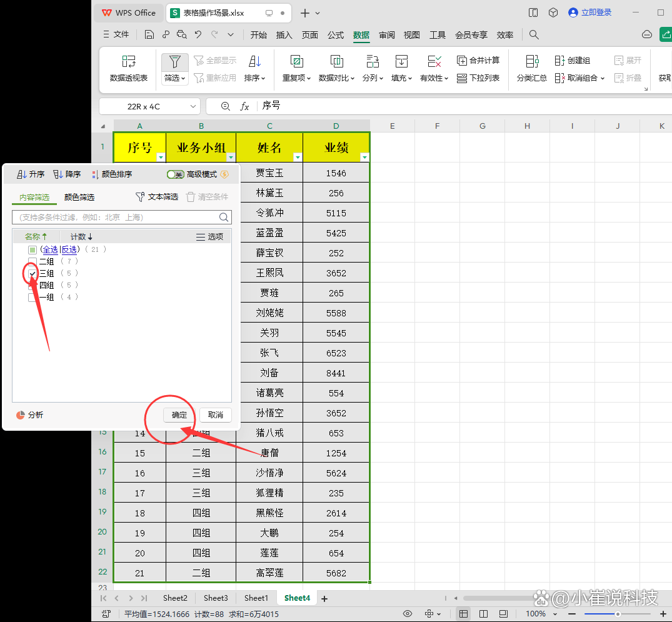The height and width of the screenshot is (622, 672).
Task: Check the 二组 checkbox in filter list
Action: pyautogui.click(x=33, y=261)
